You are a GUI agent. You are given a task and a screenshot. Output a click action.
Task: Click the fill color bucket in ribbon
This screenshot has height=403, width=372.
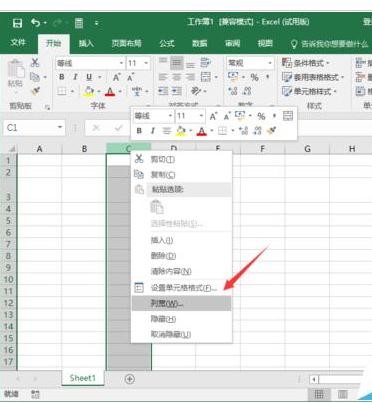click(x=89, y=91)
